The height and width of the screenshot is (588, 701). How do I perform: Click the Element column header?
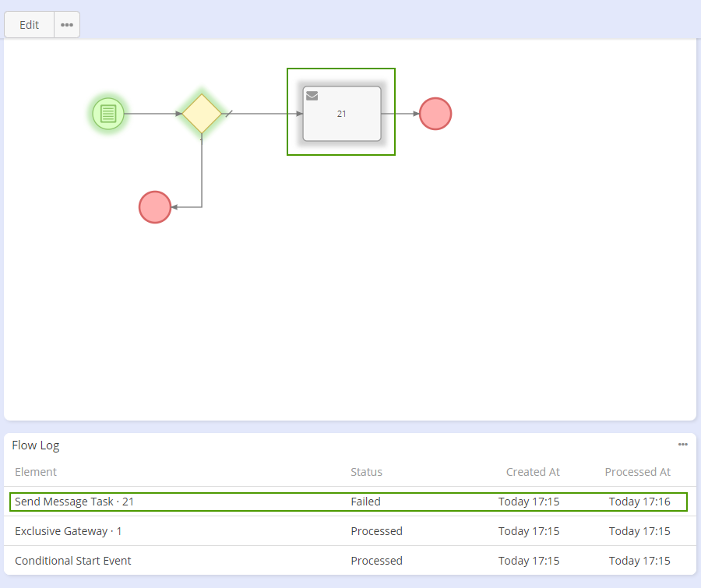pos(36,472)
